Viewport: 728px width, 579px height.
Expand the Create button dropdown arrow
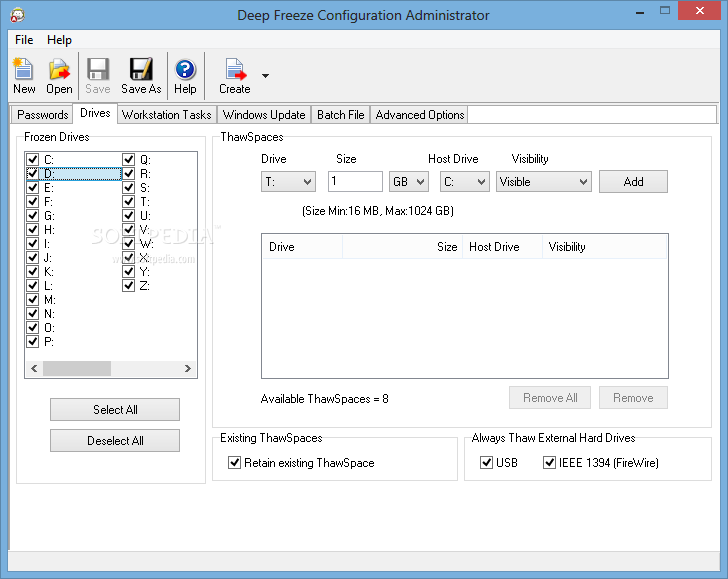pos(265,76)
